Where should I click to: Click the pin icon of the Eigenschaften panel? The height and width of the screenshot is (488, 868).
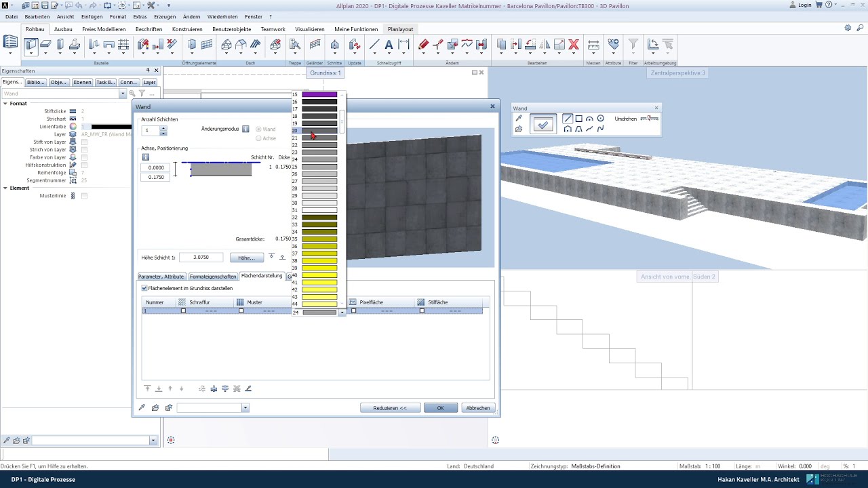pyautogui.click(x=148, y=70)
